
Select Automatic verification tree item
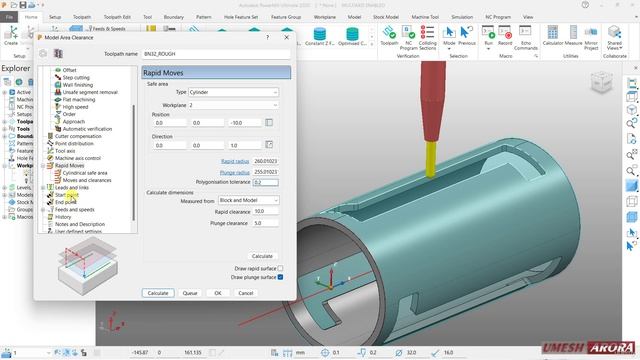pyautogui.click(x=87, y=129)
